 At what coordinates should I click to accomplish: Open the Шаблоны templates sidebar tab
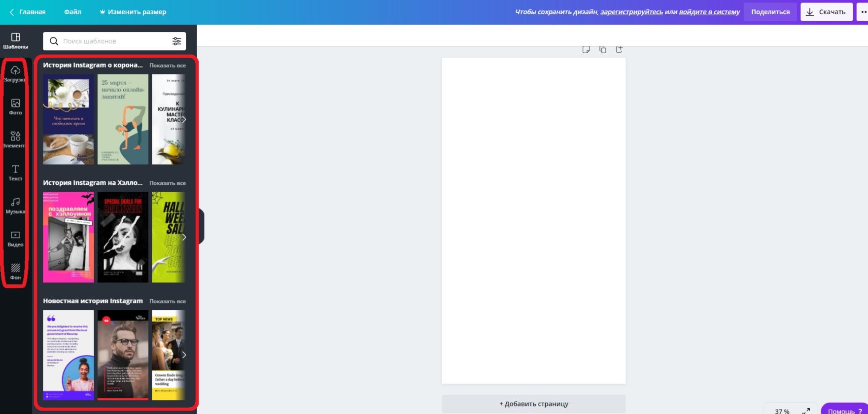[x=15, y=41]
